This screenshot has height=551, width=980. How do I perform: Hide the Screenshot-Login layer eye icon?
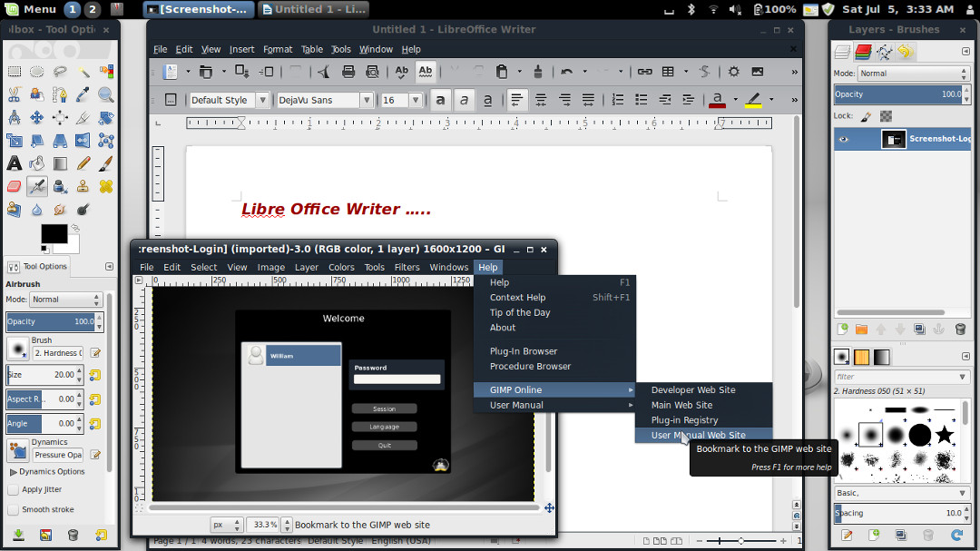click(844, 139)
